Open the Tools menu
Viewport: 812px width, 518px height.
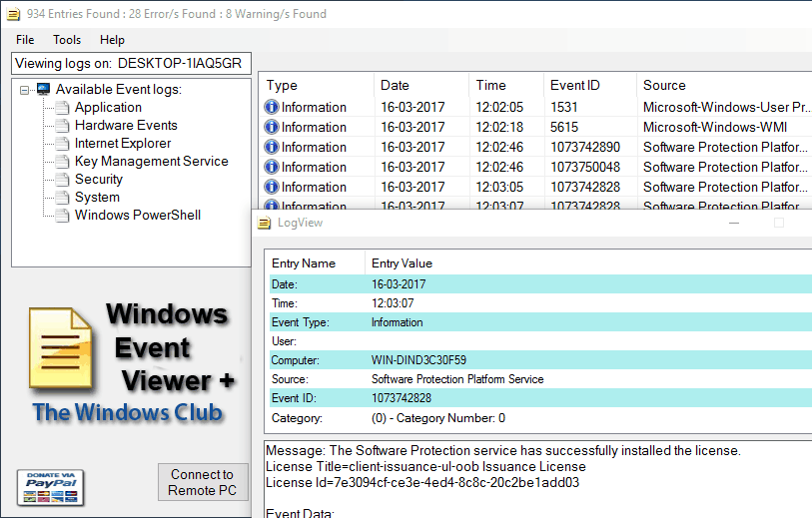click(x=67, y=40)
